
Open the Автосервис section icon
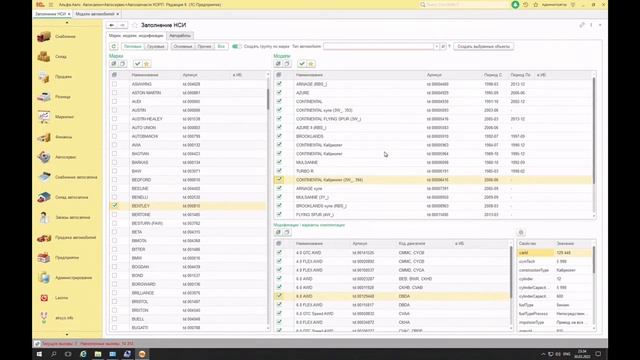point(44,157)
